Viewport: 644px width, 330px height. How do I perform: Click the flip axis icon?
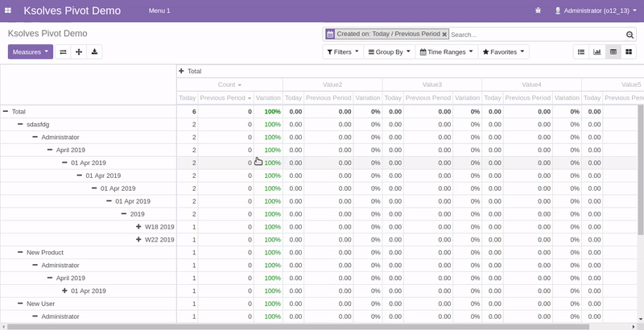click(x=63, y=52)
